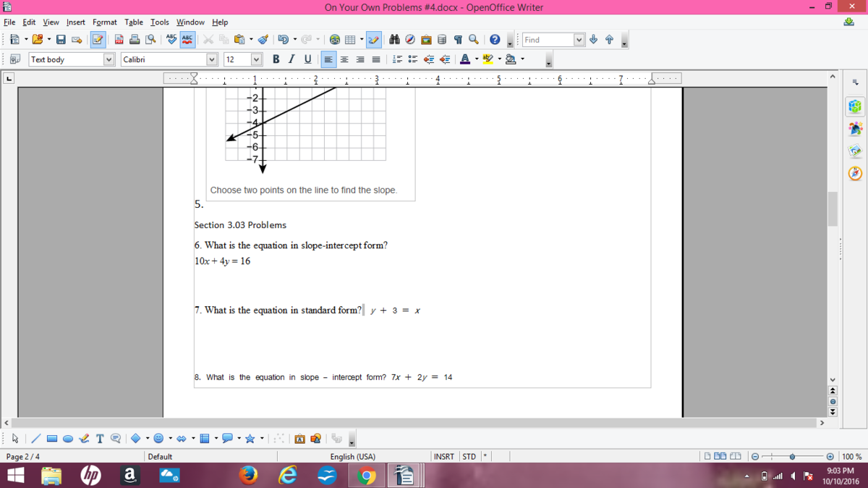This screenshot has width=868, height=488.
Task: Find next with down arrow
Action: click(594, 40)
